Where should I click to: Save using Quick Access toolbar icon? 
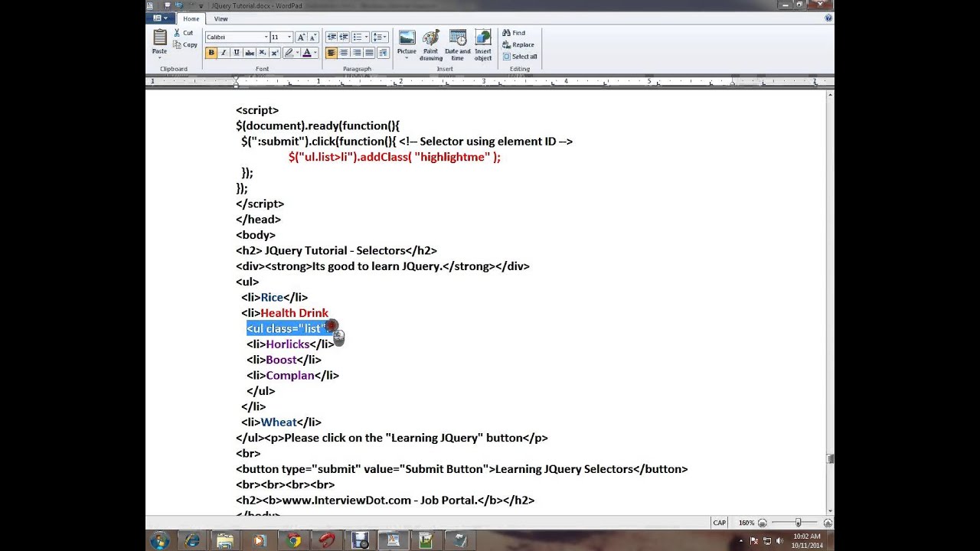point(168,5)
